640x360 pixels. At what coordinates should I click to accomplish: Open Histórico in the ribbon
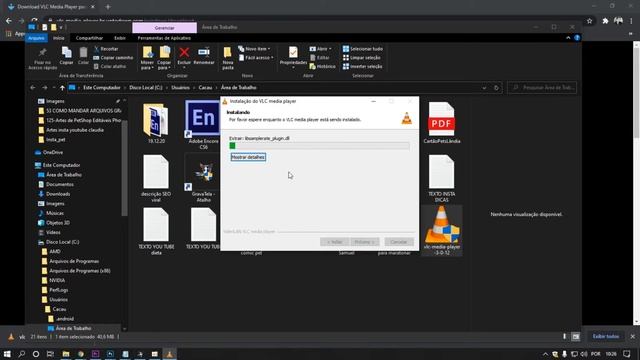[322, 66]
